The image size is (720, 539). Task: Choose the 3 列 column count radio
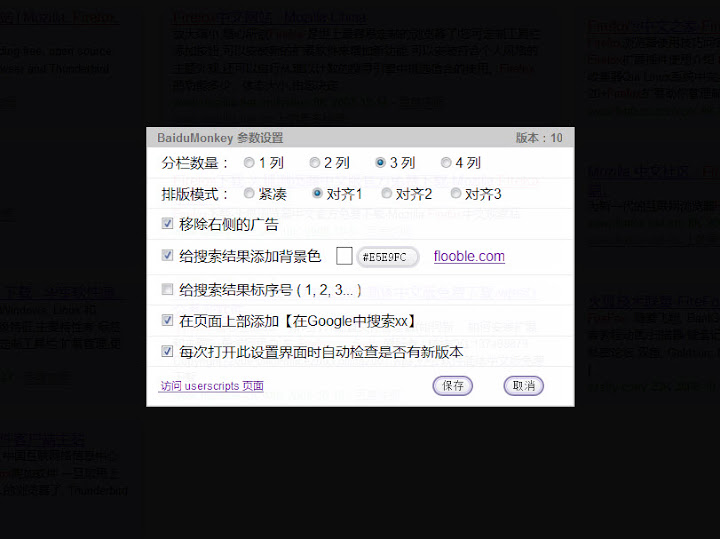[380, 163]
